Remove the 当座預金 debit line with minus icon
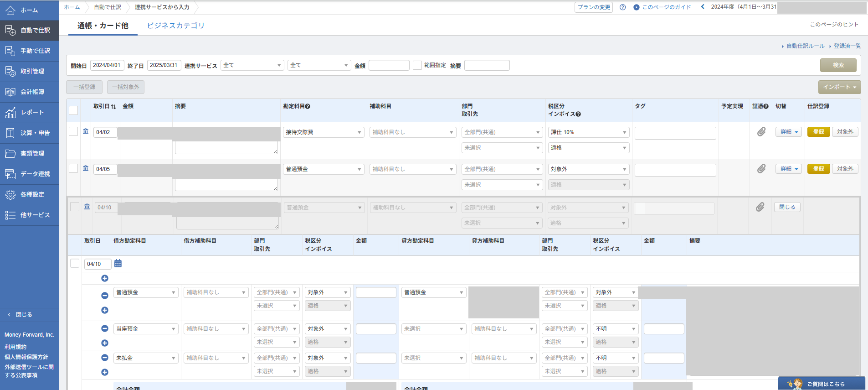 coord(105,328)
